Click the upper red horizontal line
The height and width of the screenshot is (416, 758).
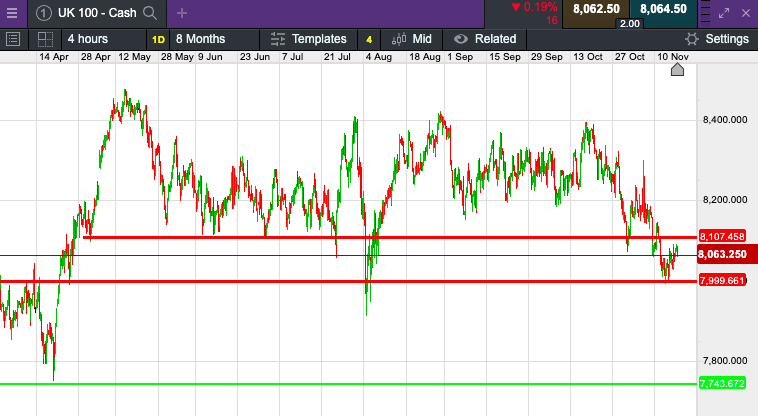[390, 237]
